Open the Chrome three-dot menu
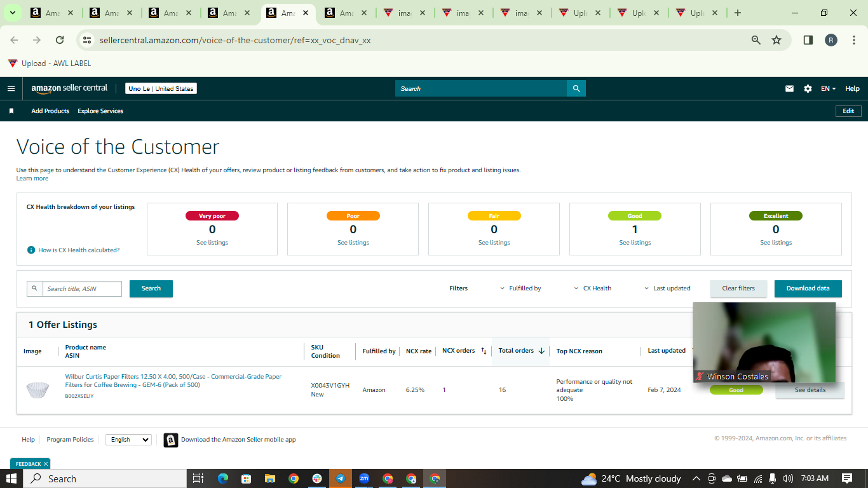 (x=853, y=40)
